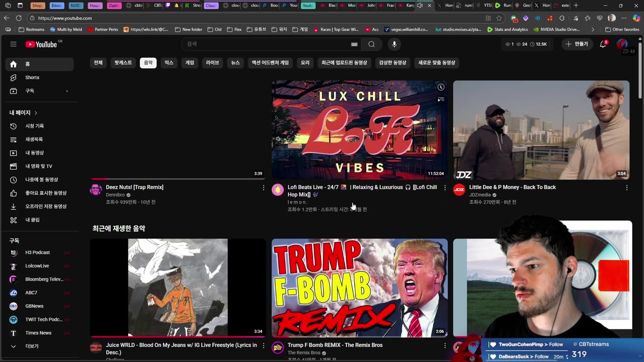Screen dimensions: 644x362
Task: Open Trump F-Bomb Remix thumbnail
Action: [x=359, y=288]
